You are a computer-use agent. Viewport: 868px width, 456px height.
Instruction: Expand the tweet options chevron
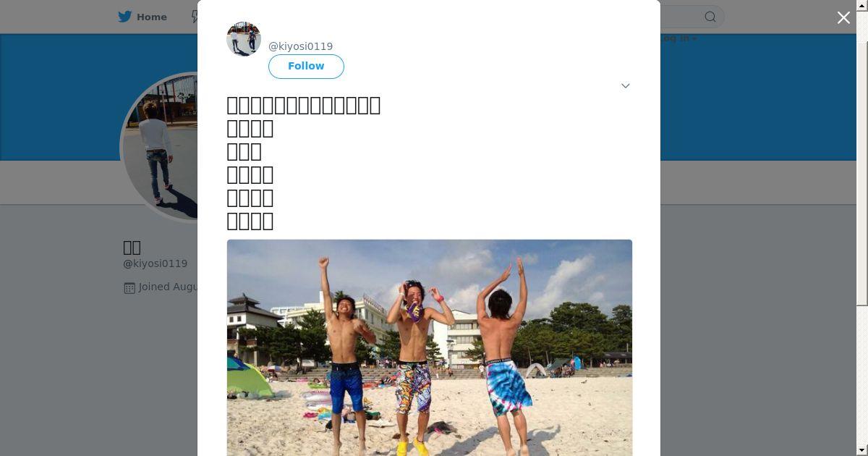(x=626, y=85)
